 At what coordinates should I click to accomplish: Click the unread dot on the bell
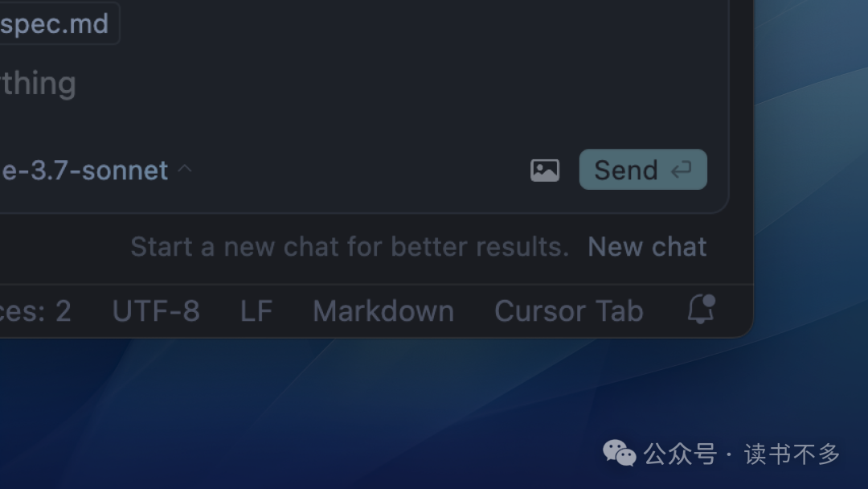click(x=709, y=301)
